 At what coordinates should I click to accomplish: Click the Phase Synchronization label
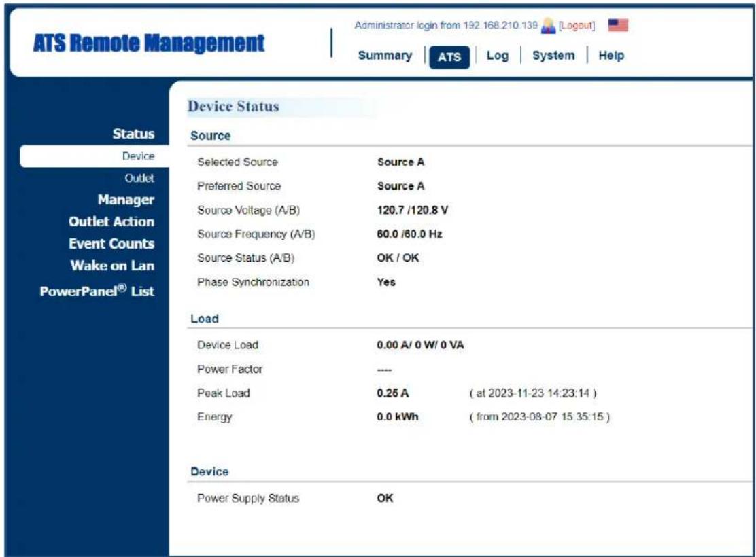point(253,282)
